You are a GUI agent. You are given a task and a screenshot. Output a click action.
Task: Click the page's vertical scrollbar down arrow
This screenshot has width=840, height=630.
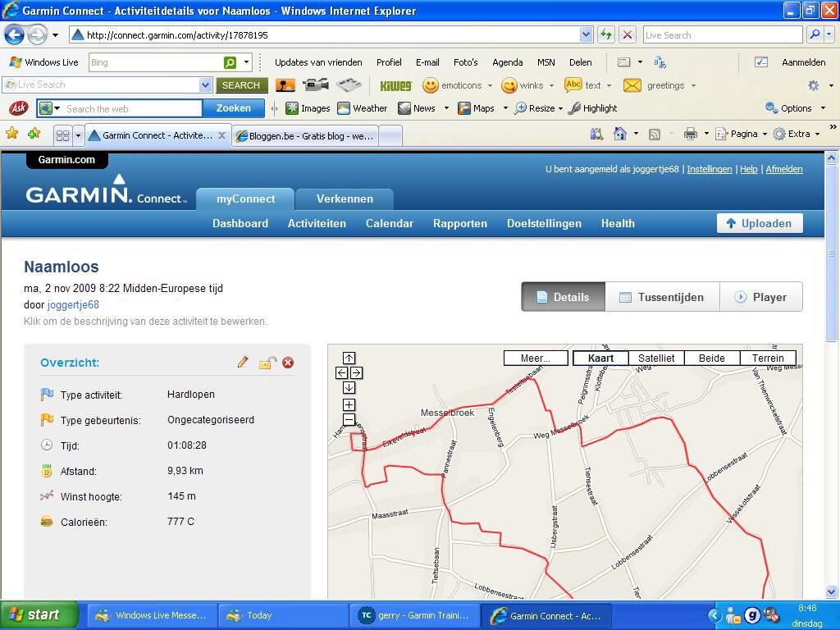pyautogui.click(x=831, y=591)
